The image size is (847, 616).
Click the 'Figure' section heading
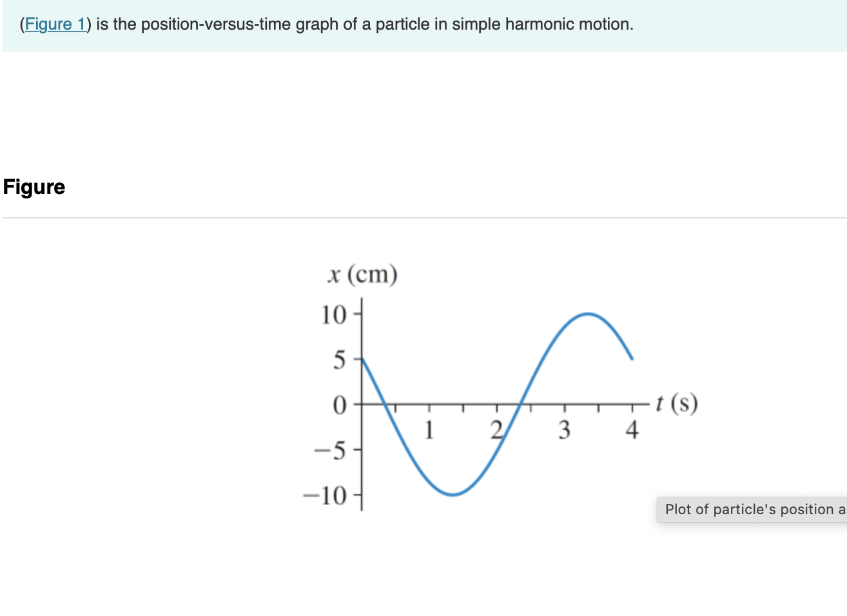click(x=34, y=187)
